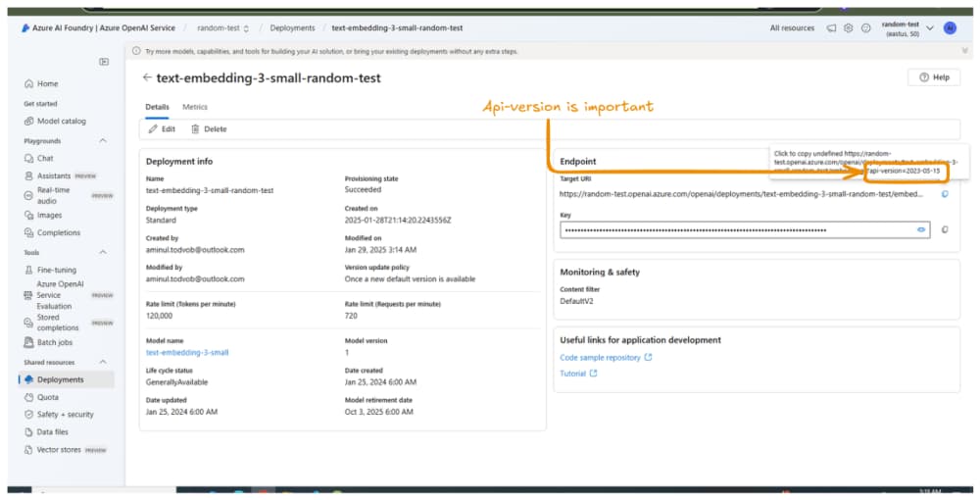The image size is (980, 500).
Task: Edit the deployment
Action: click(162, 129)
